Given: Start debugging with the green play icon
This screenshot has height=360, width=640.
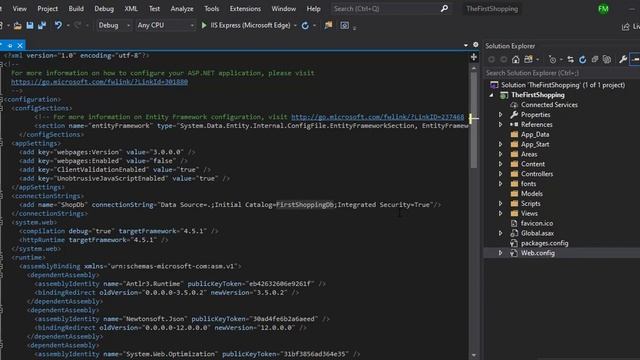Looking at the screenshot, I should click(x=204, y=25).
